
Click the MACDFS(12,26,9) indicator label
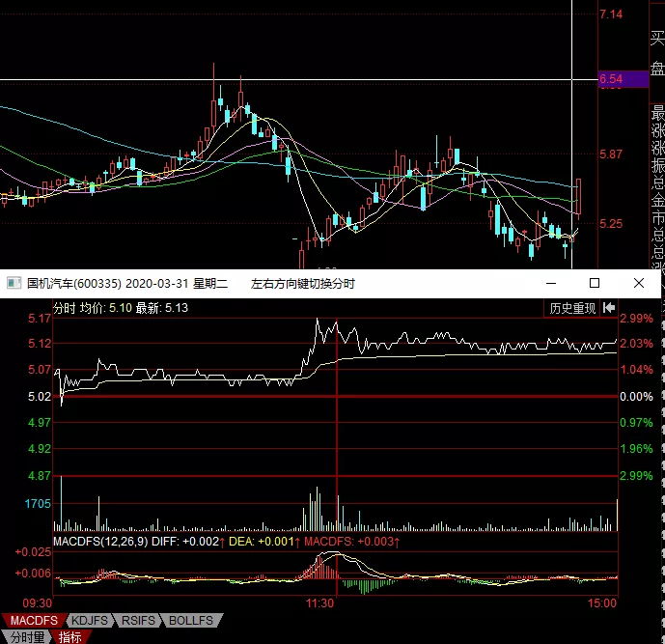(100, 542)
